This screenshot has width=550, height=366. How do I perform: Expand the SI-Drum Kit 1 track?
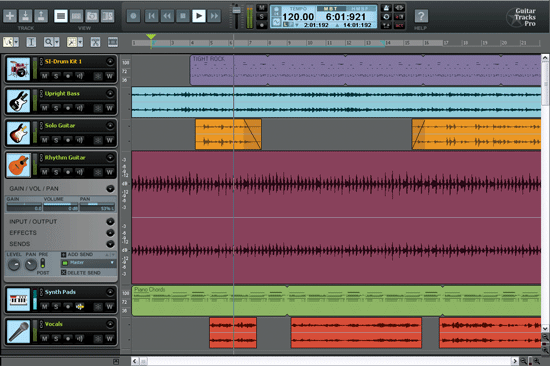[x=110, y=61]
